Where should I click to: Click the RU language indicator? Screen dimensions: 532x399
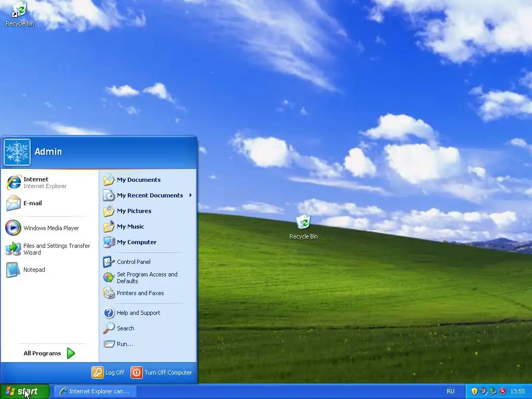click(x=450, y=391)
